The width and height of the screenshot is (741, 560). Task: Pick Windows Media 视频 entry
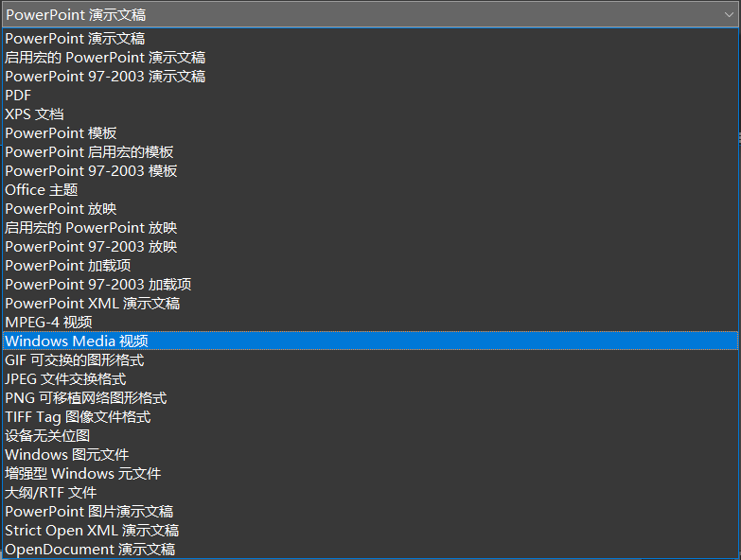pos(370,341)
